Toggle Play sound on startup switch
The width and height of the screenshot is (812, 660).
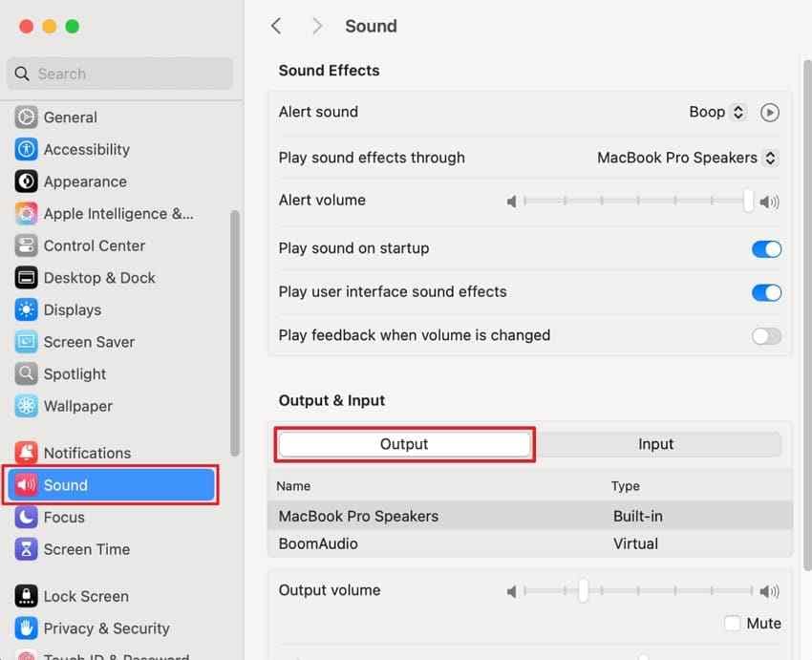click(x=766, y=249)
